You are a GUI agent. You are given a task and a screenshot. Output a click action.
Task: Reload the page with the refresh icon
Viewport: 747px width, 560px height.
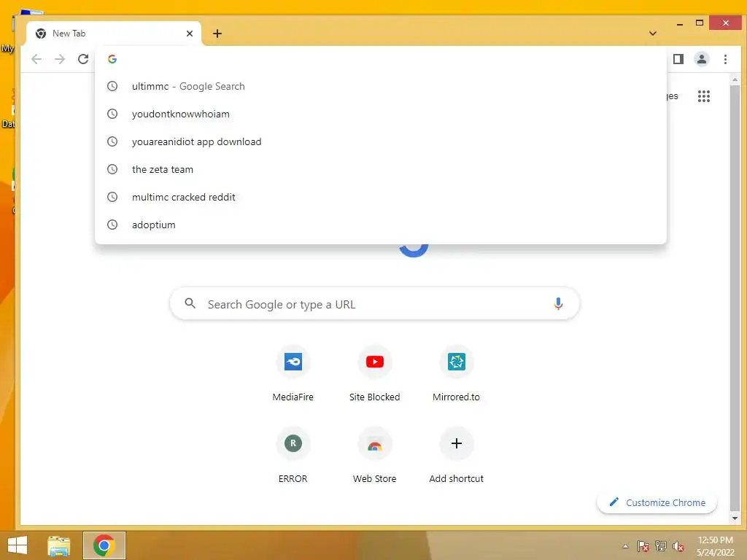[83, 59]
